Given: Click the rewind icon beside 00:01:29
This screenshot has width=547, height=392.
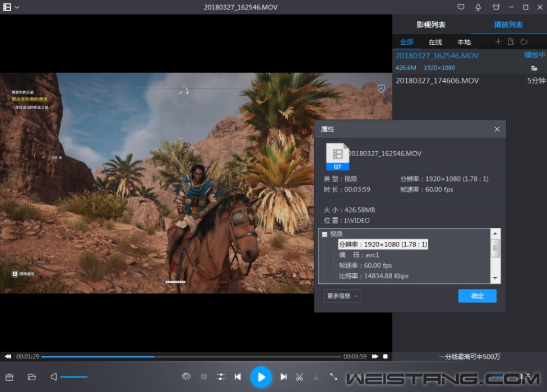Looking at the screenshot, I should point(8,357).
